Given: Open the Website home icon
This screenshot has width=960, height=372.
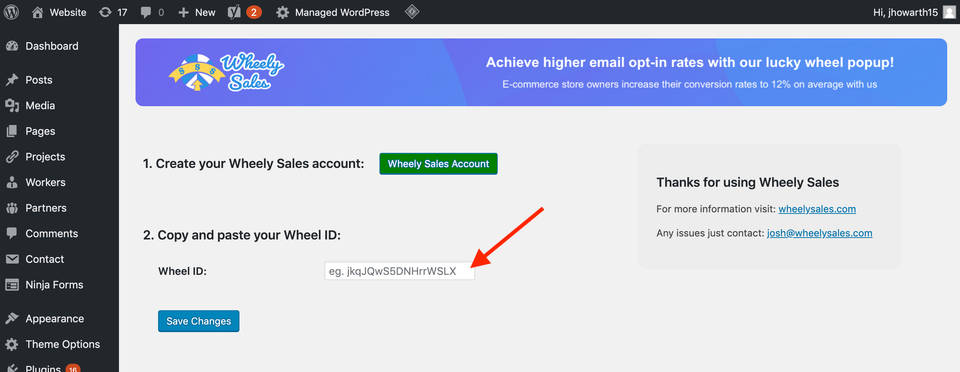Looking at the screenshot, I should pyautogui.click(x=38, y=12).
